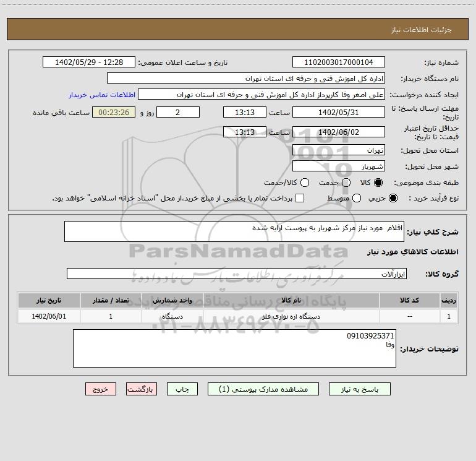Select the خدمت radio button
Screen dimensions: 476x461
346,183
